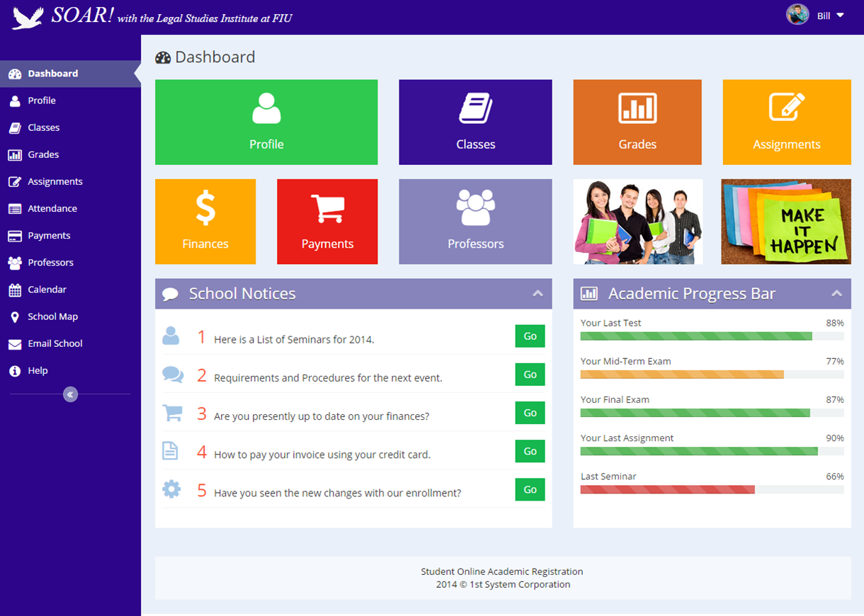This screenshot has width=864, height=616.
Task: Click the Last Seminar red progress bar
Action: point(667,489)
